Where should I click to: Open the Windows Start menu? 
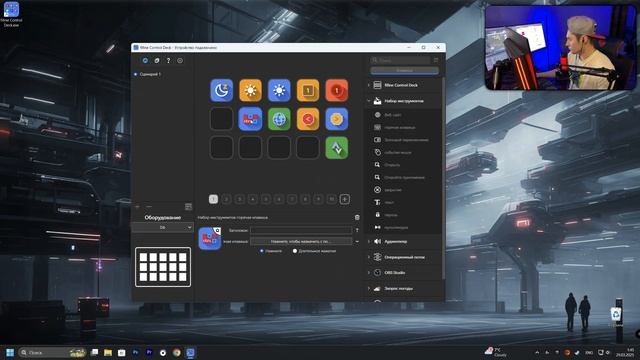coord(10,352)
